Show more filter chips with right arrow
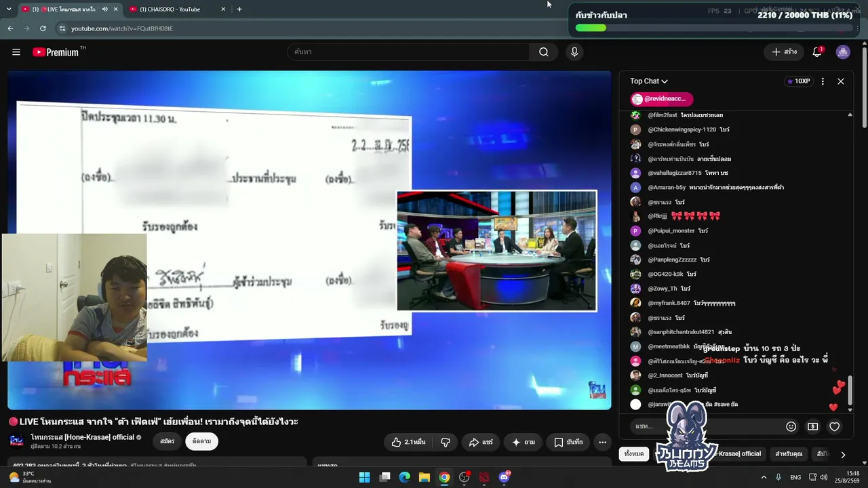 [843, 454]
